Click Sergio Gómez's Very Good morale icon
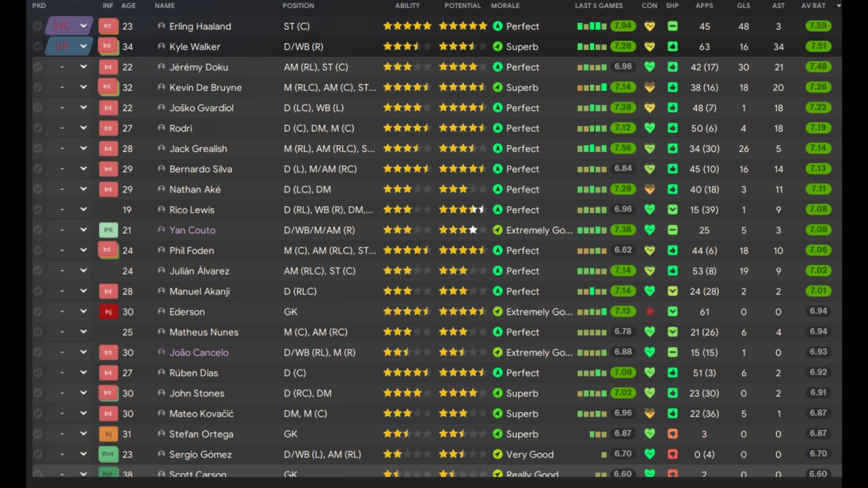868x488 pixels. point(498,454)
